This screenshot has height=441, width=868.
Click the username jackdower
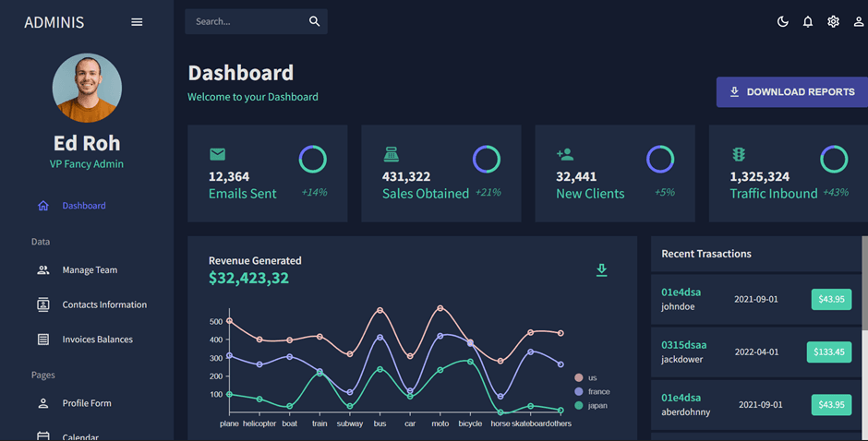(682, 359)
